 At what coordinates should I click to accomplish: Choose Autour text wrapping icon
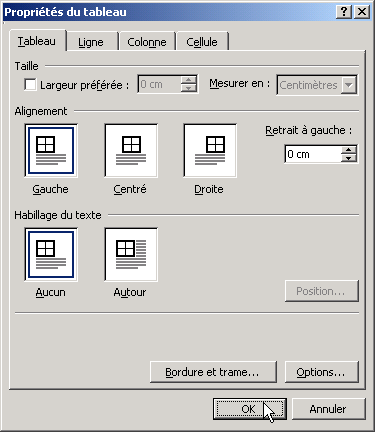pos(131,254)
